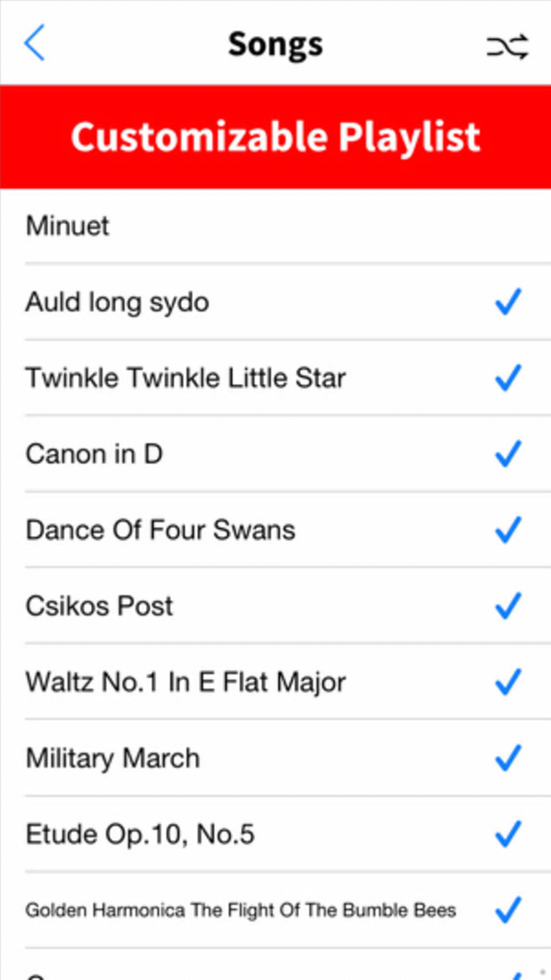551x980 pixels.
Task: Uncheck the Etude Op.10, No.5 checkmark
Action: point(508,834)
